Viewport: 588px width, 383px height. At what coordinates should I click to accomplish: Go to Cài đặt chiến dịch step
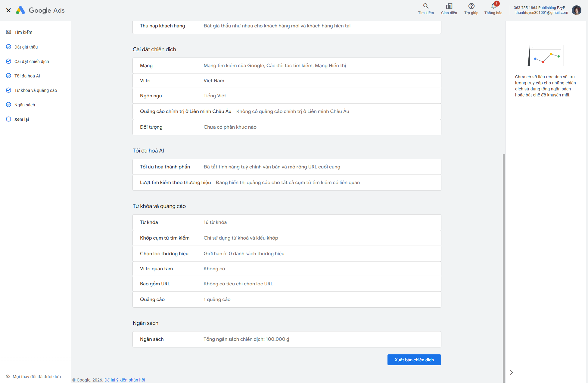(x=32, y=61)
